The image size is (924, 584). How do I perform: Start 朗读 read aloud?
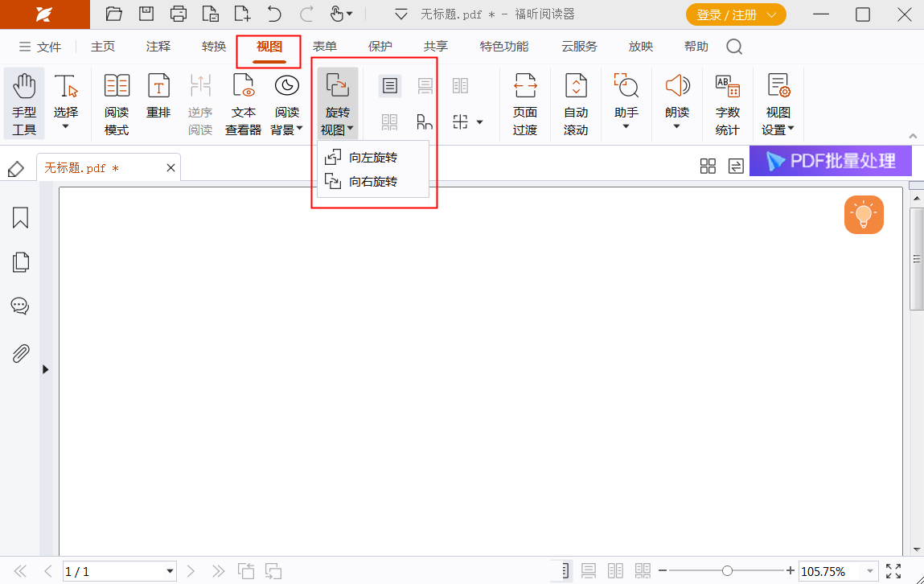(677, 97)
